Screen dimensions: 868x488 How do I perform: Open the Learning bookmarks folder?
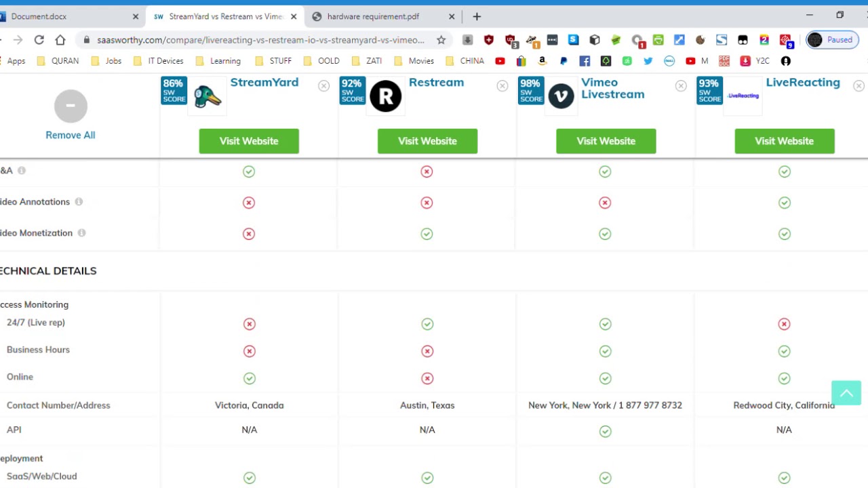coord(218,61)
